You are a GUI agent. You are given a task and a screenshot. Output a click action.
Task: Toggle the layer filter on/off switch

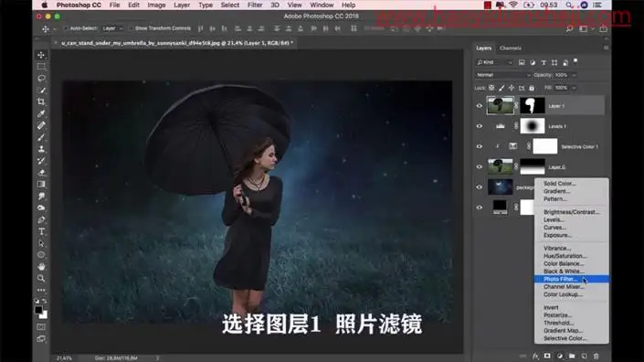point(575,61)
